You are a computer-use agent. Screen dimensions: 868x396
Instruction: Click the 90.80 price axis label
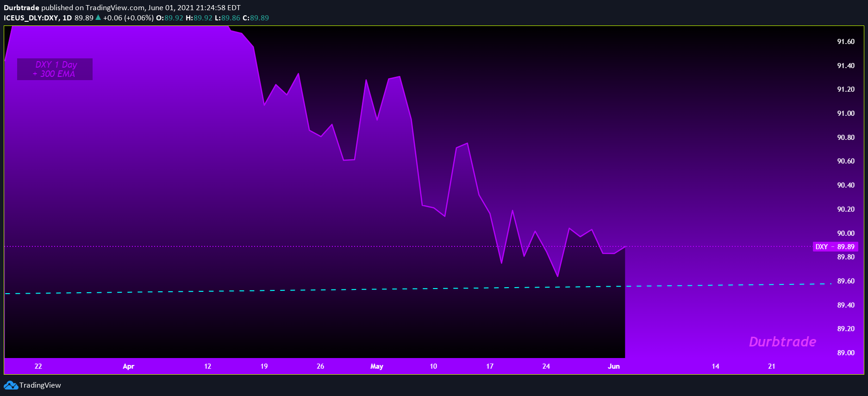coord(846,138)
